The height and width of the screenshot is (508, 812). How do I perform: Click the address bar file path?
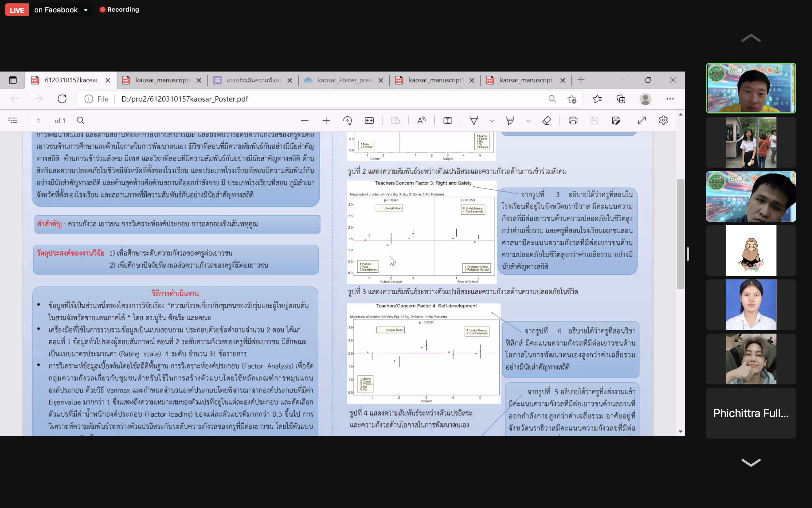pyautogui.click(x=185, y=99)
